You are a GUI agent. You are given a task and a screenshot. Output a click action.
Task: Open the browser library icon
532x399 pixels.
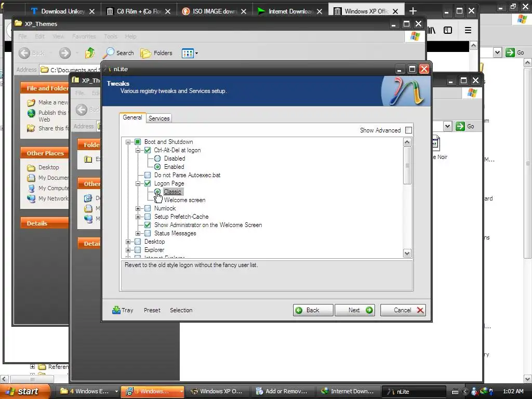431,30
